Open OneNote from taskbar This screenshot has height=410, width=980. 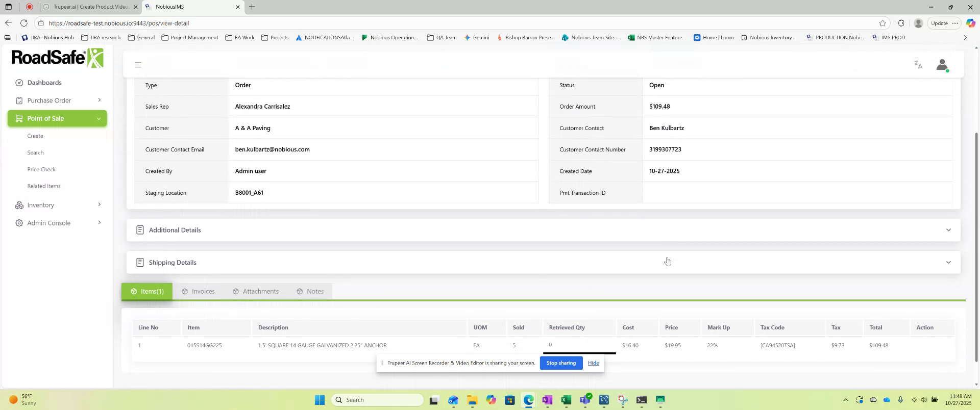point(547,400)
